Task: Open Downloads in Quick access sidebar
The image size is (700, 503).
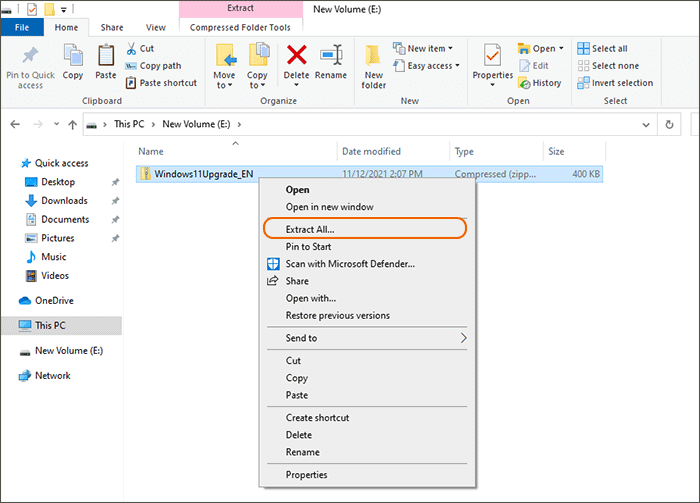Action: (x=64, y=201)
